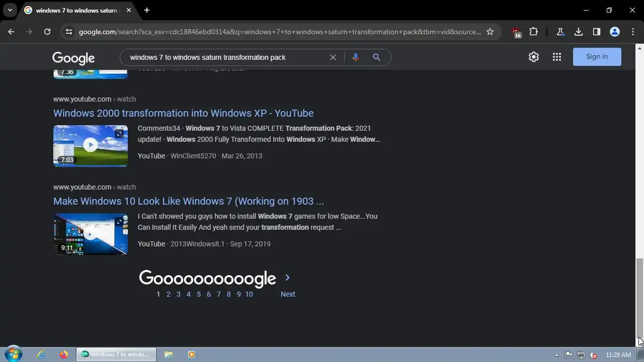The height and width of the screenshot is (362, 644).
Task: Expand preview icon on 9:11 thumbnail
Action: pos(119,222)
